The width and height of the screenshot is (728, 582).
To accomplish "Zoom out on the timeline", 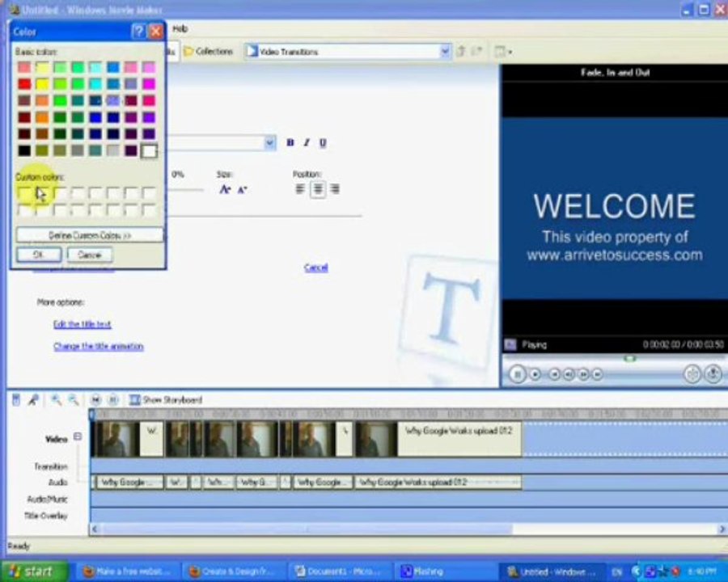I will pos(73,399).
